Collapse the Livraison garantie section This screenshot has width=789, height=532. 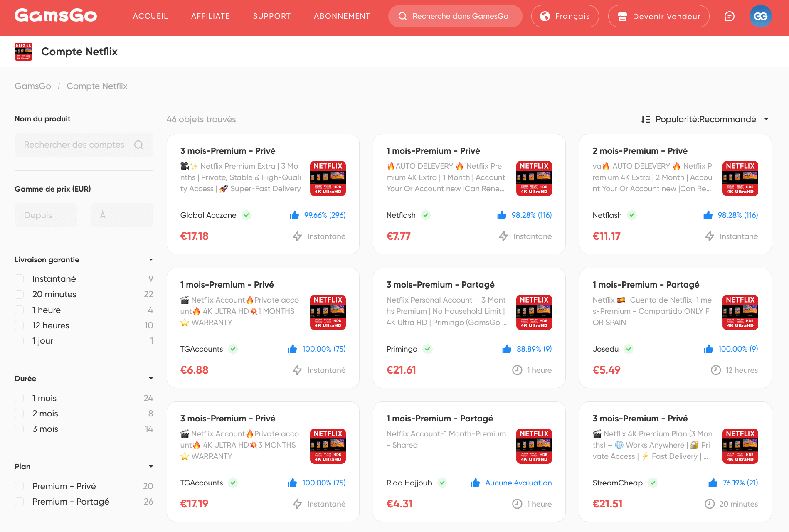coord(151,259)
